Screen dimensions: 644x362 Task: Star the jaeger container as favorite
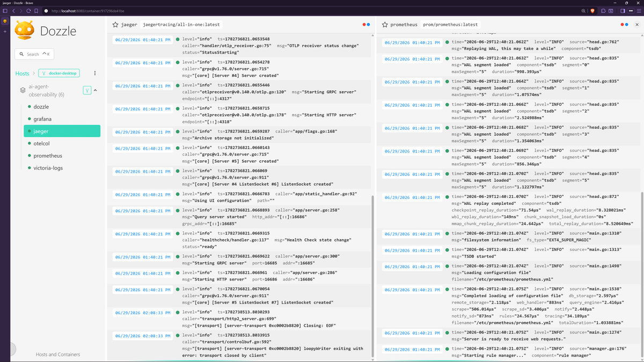115,25
